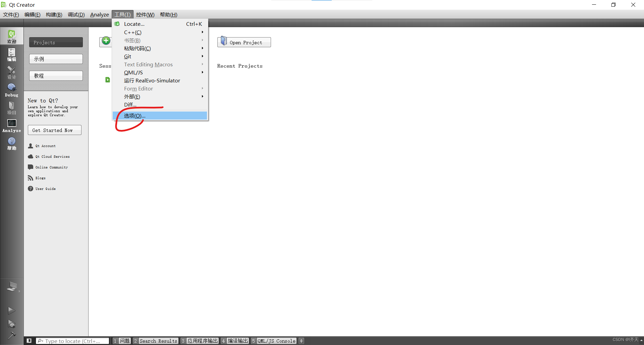Open the Welcome (欢迎) mode
The image size is (644, 345).
coord(12,36)
